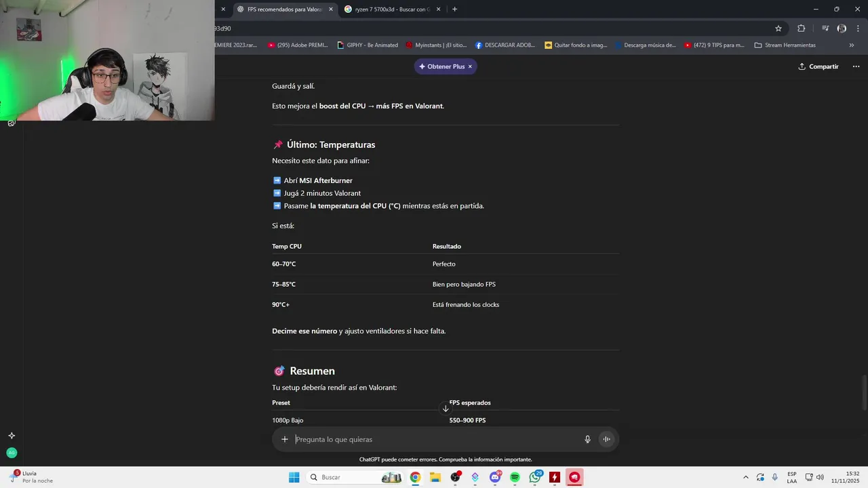Open the (295) Adobe PREMI... bookmark
The height and width of the screenshot is (488, 868).
pos(298,45)
